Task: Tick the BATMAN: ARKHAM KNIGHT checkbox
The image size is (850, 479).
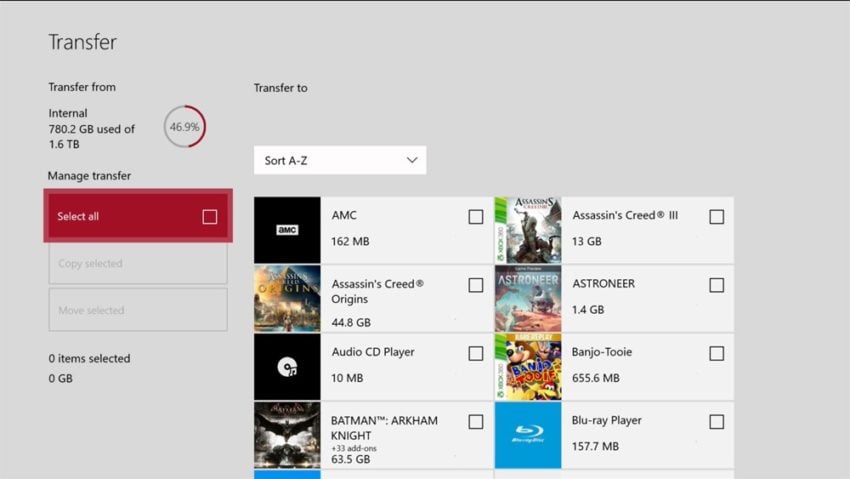Action: click(x=475, y=422)
